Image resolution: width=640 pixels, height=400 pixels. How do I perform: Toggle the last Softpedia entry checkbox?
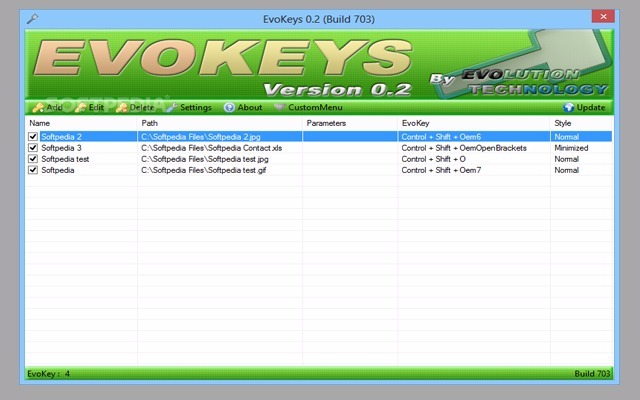click(33, 171)
